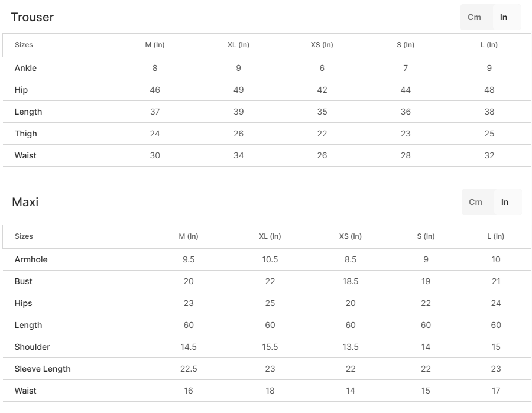Image resolution: width=532 pixels, height=413 pixels.
Task: Select the Ankle row label
Action: coord(25,68)
